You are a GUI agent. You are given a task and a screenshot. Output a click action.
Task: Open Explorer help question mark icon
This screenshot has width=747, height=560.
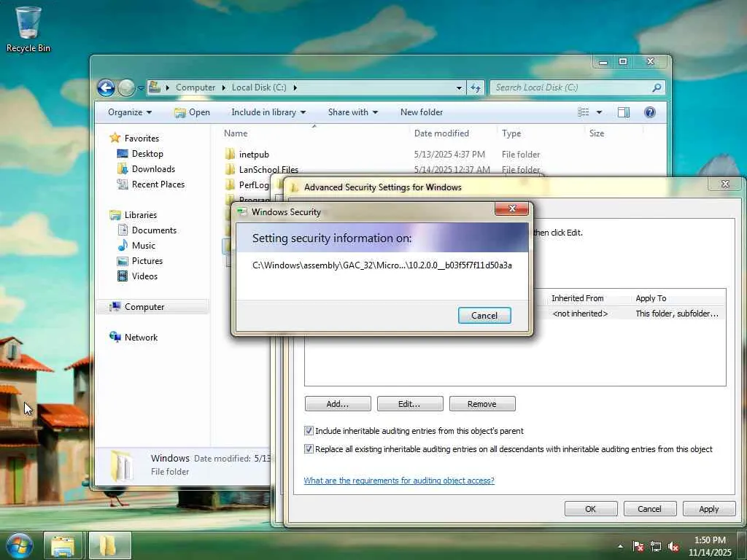click(x=650, y=112)
